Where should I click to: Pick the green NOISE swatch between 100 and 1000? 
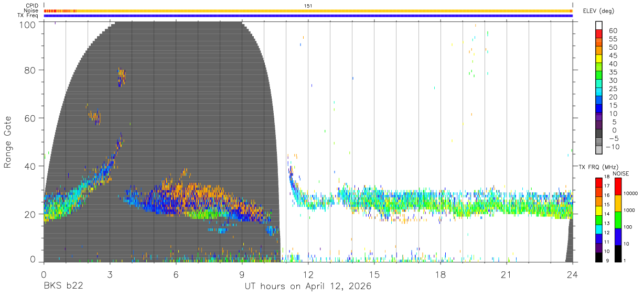tap(618, 220)
